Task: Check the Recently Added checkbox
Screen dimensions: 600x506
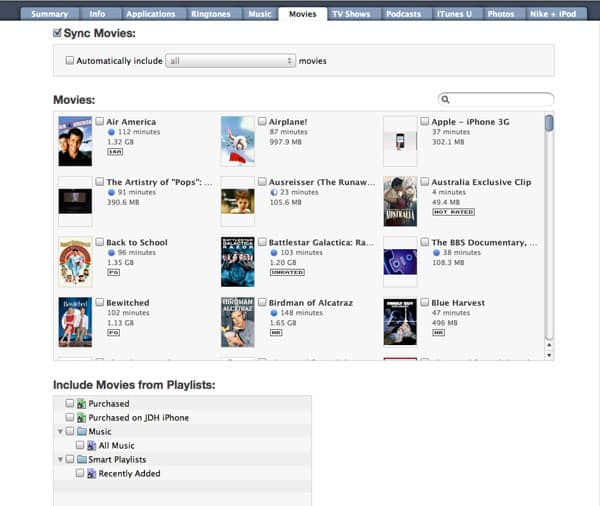Action: coord(80,473)
